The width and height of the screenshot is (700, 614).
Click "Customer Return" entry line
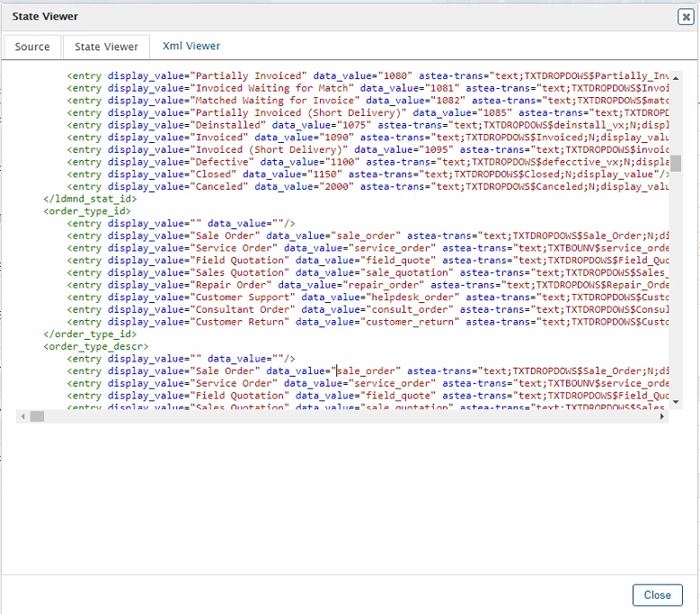point(368,322)
